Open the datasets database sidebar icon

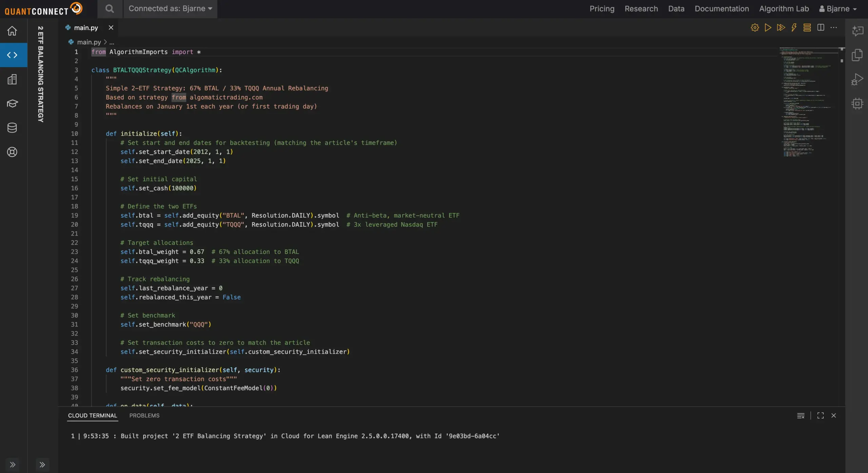(12, 128)
